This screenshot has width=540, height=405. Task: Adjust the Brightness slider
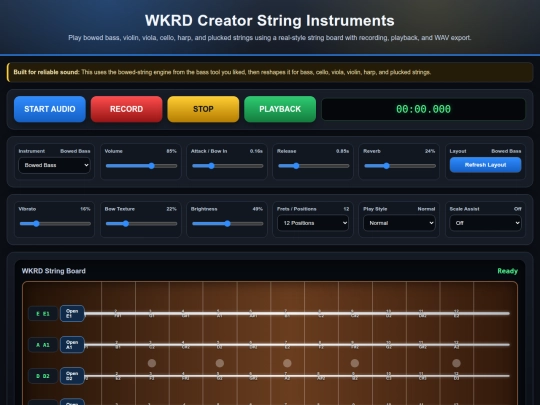227,224
